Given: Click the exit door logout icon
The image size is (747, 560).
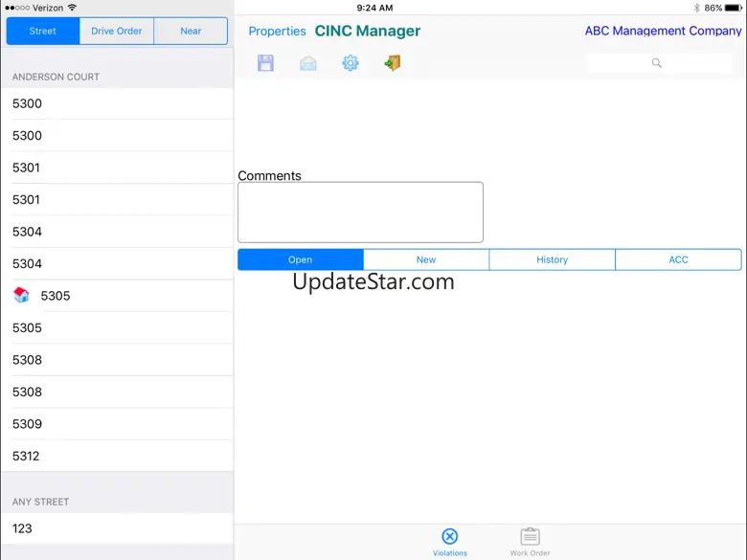Looking at the screenshot, I should pos(392,63).
